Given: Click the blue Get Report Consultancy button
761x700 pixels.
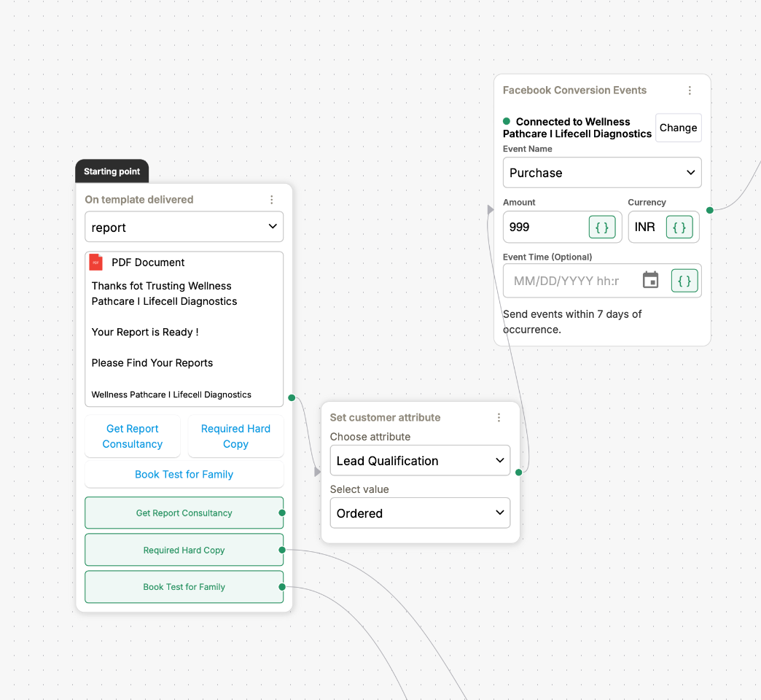Looking at the screenshot, I should [133, 437].
